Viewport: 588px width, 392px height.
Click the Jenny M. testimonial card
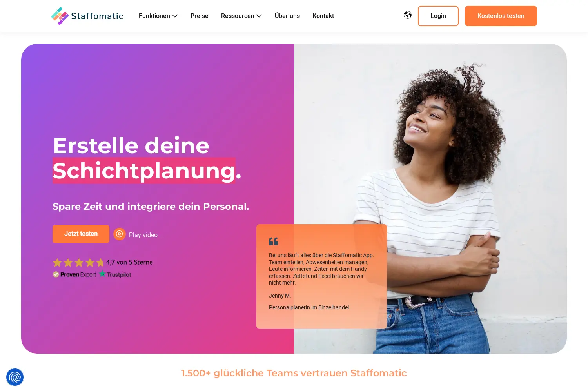coord(321,276)
